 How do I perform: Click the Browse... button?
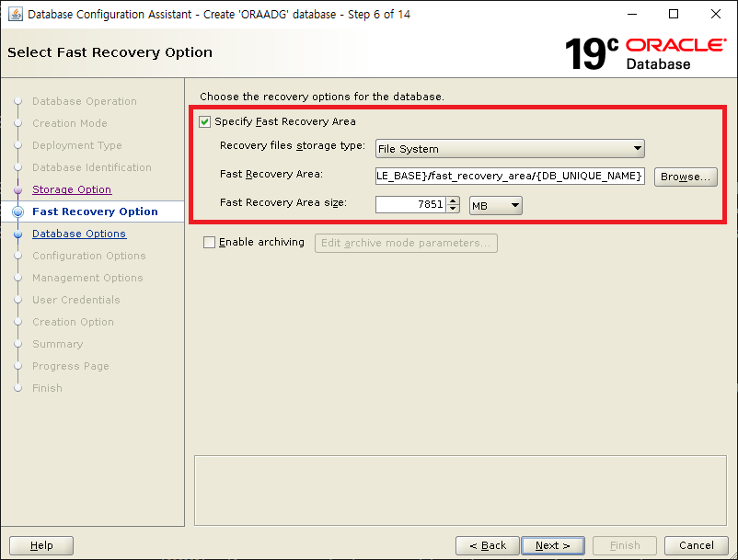pos(686,177)
